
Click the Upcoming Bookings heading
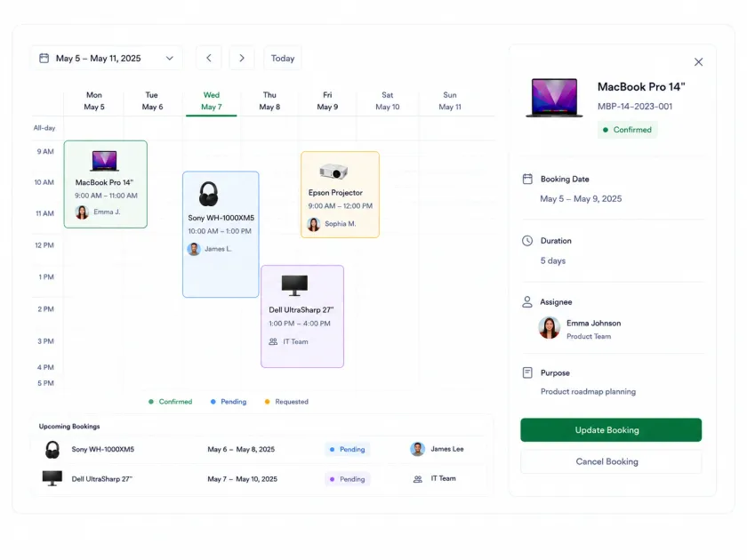click(x=69, y=426)
